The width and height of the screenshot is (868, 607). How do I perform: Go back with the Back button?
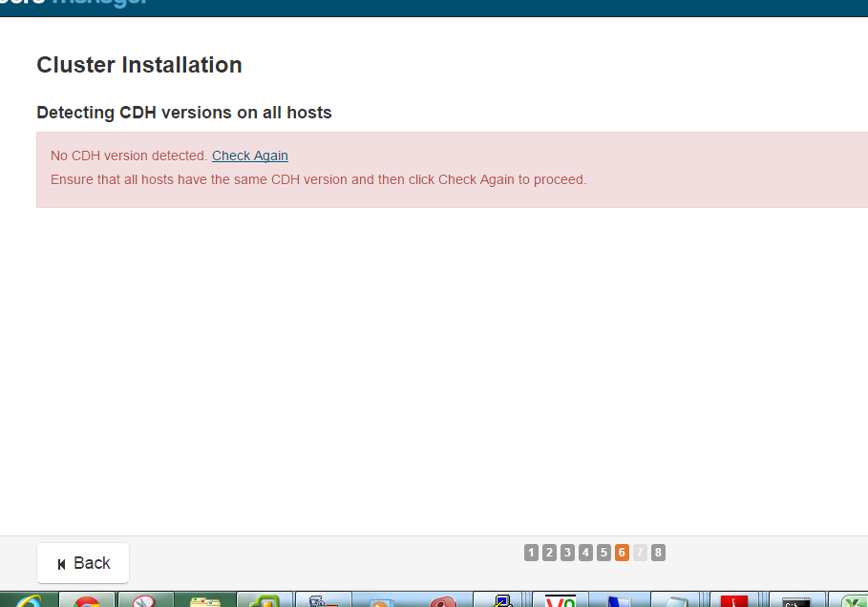click(x=83, y=563)
